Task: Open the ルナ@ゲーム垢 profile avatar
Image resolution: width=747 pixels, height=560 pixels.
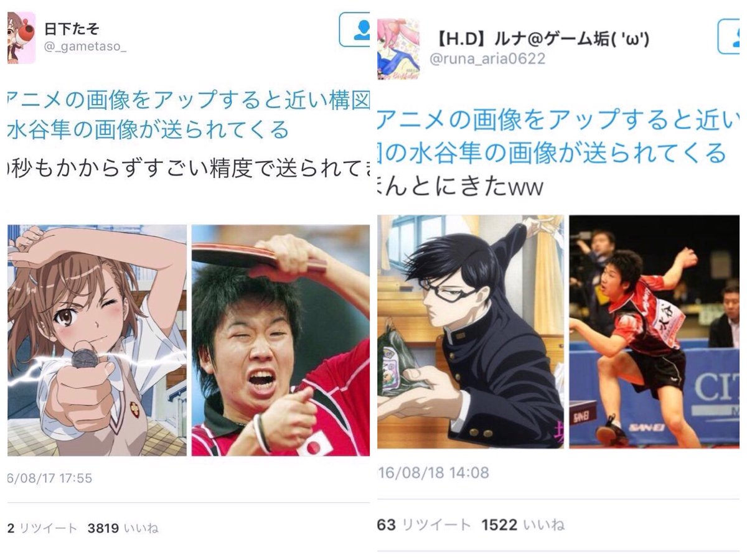Action: [398, 49]
